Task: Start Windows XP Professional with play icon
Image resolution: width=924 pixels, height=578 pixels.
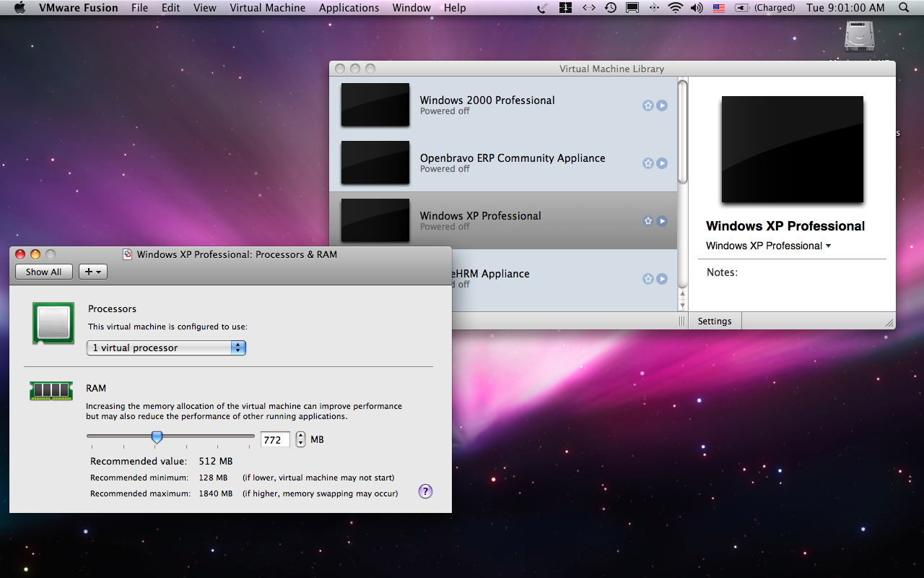Action: point(662,221)
